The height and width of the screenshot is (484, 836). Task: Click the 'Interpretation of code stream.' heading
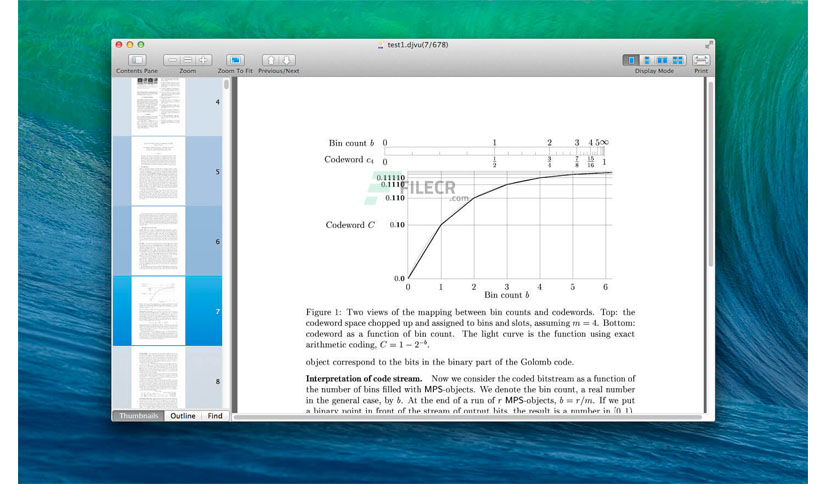[364, 378]
